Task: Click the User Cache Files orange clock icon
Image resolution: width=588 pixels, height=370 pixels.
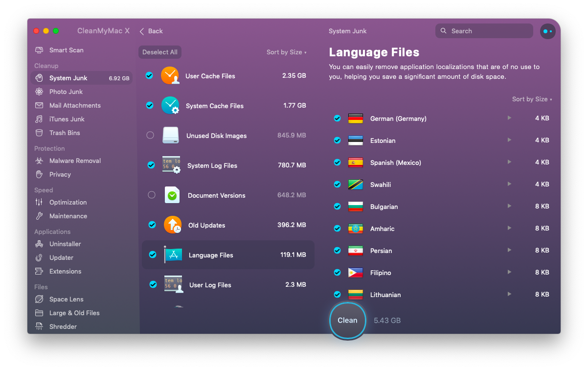Action: 170,75
